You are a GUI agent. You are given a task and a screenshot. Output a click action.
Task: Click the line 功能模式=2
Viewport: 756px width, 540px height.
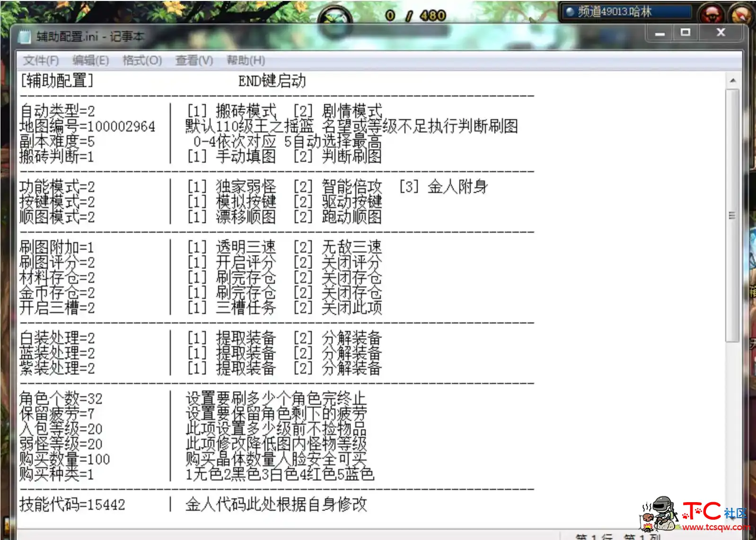pos(57,187)
